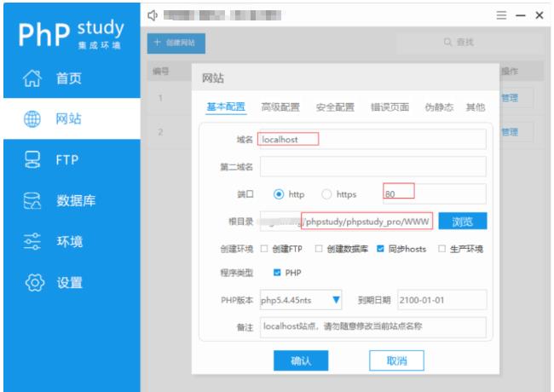The image size is (554, 392).
Task: Switch to the 伪静态 tab
Action: [x=439, y=107]
